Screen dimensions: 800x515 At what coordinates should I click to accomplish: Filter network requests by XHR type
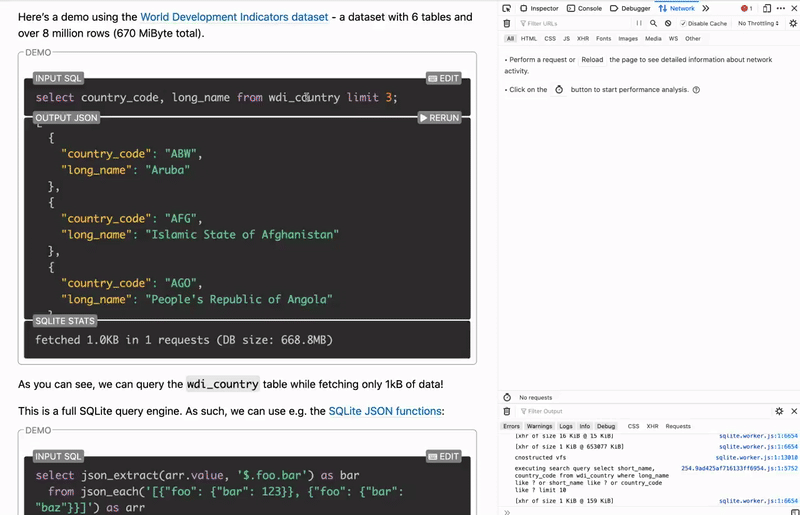click(x=583, y=39)
